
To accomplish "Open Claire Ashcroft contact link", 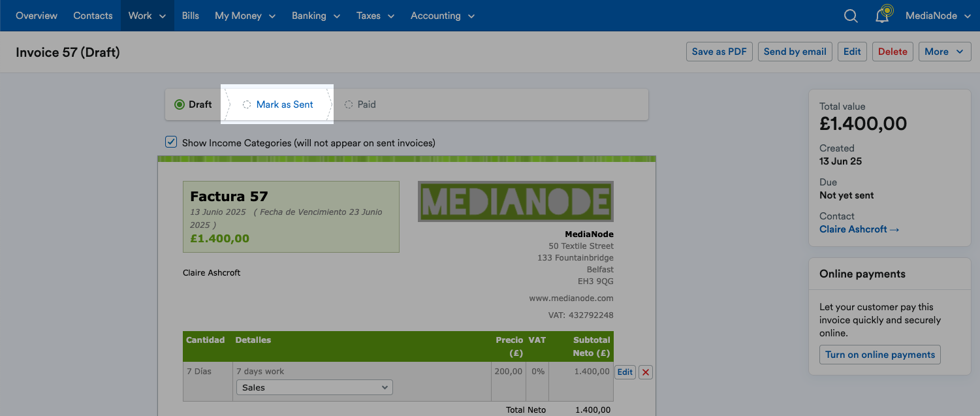I will tap(859, 229).
